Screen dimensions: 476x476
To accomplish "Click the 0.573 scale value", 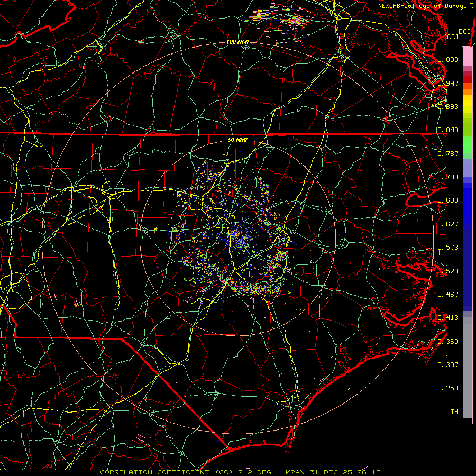I will (448, 248).
